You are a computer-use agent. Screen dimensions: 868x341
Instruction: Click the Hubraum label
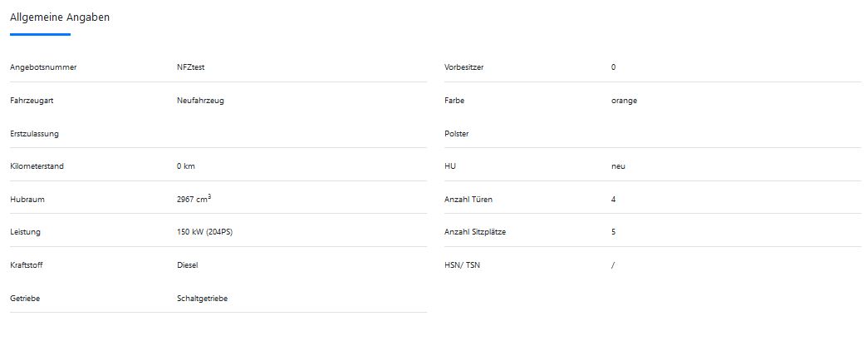click(27, 199)
